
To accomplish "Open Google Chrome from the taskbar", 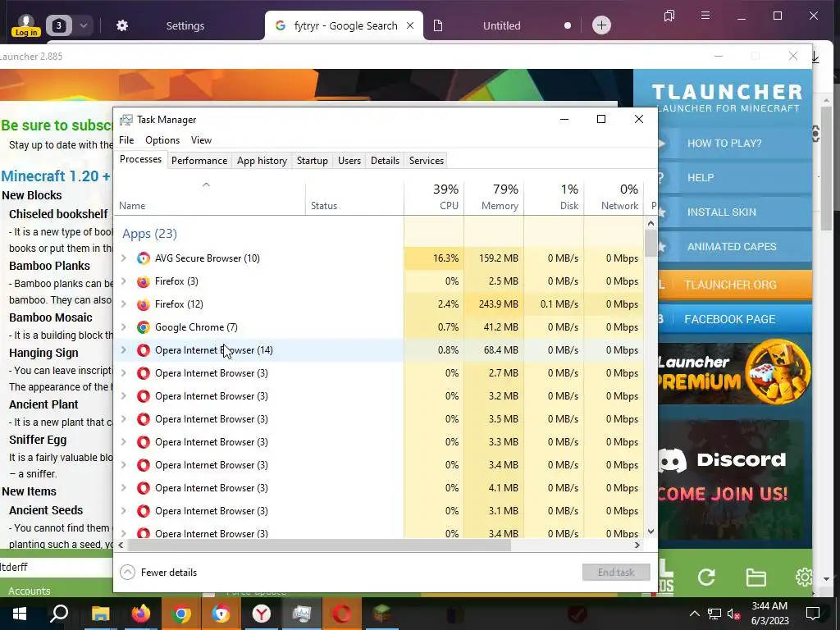I will point(181,614).
